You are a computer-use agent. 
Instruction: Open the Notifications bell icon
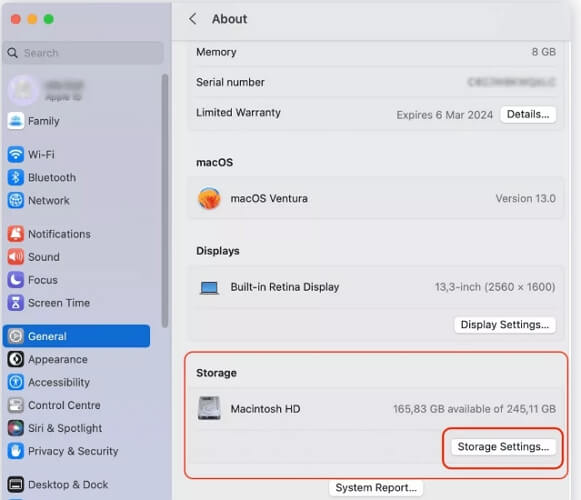pyautogui.click(x=16, y=234)
